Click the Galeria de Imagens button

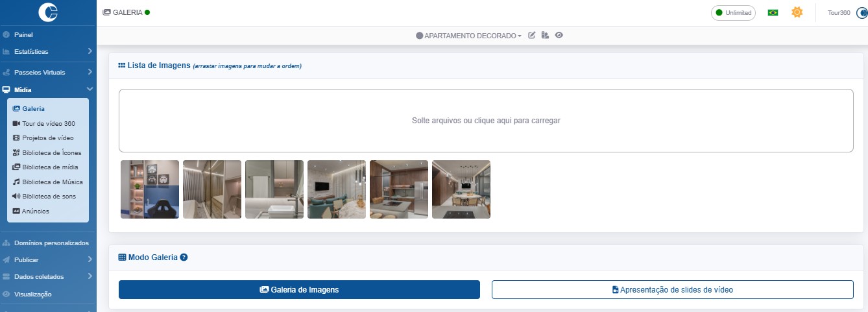[299, 290]
